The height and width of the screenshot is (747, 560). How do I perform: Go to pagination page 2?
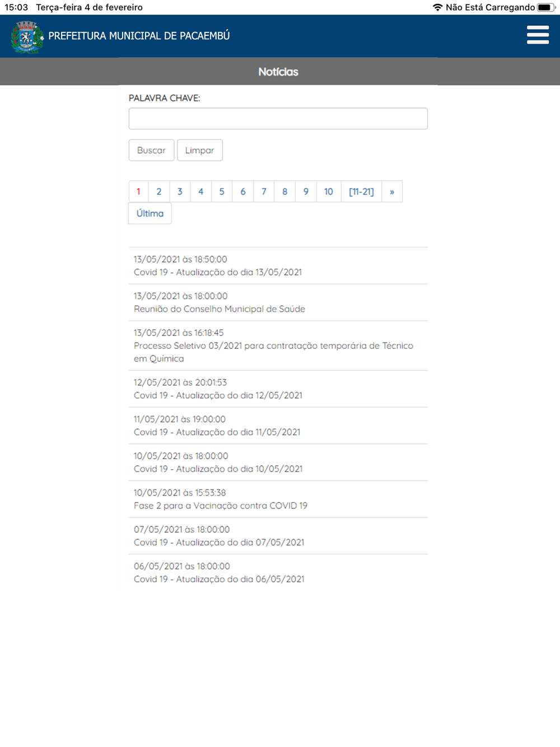[x=159, y=192]
